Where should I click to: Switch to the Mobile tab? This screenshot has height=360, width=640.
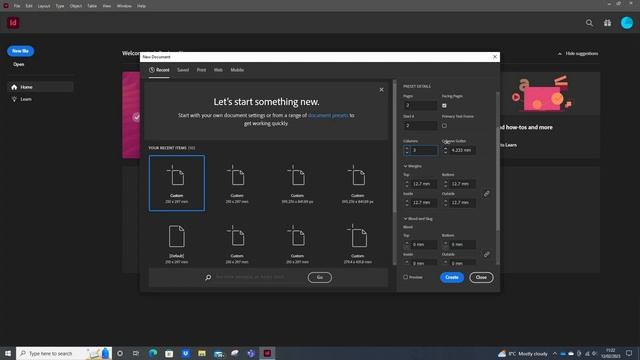pyautogui.click(x=237, y=70)
